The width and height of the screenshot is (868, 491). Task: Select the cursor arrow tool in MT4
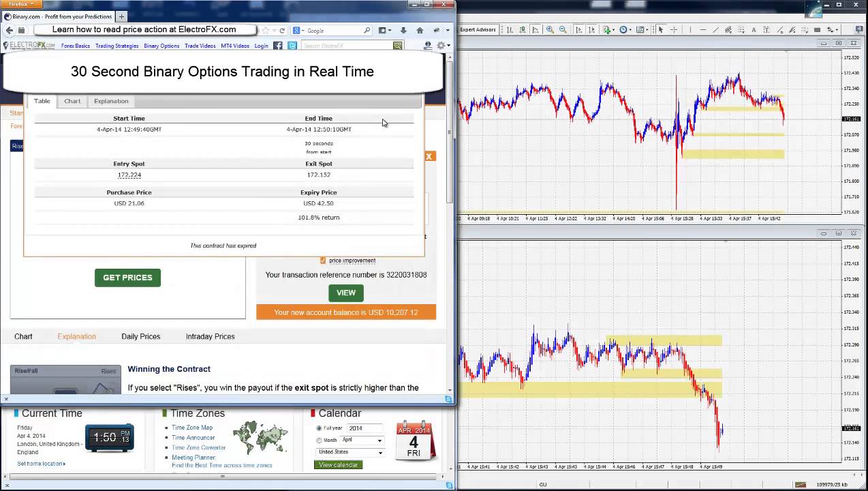(661, 30)
